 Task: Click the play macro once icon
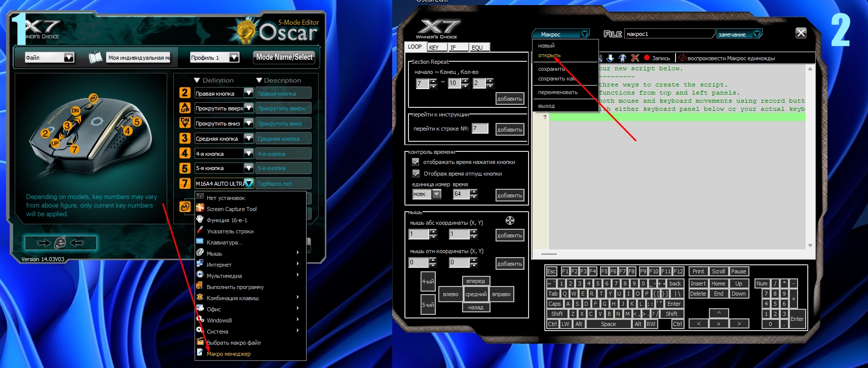[x=682, y=58]
